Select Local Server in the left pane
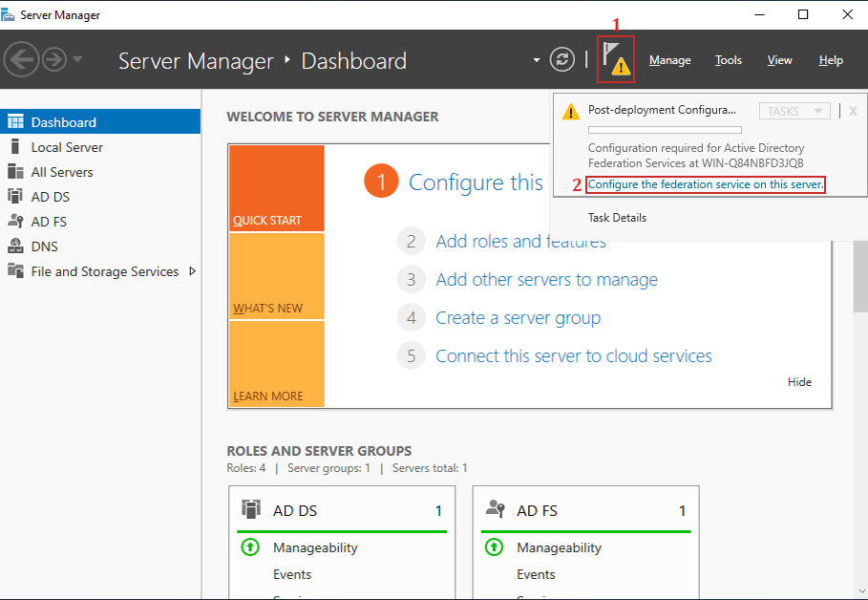Viewport: 868px width, 600px height. (x=100, y=147)
